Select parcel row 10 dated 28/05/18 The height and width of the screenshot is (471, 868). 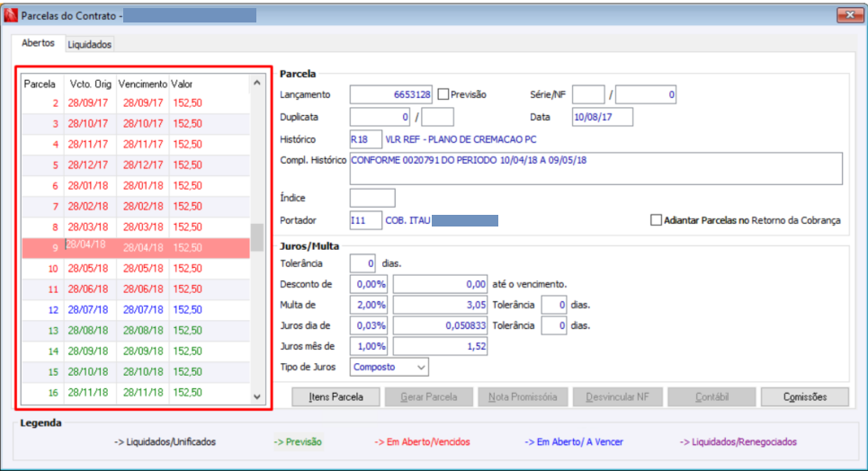click(136, 269)
